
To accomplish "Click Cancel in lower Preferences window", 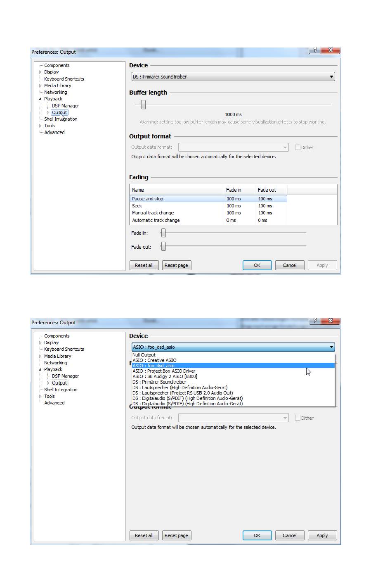I will click(290, 535).
